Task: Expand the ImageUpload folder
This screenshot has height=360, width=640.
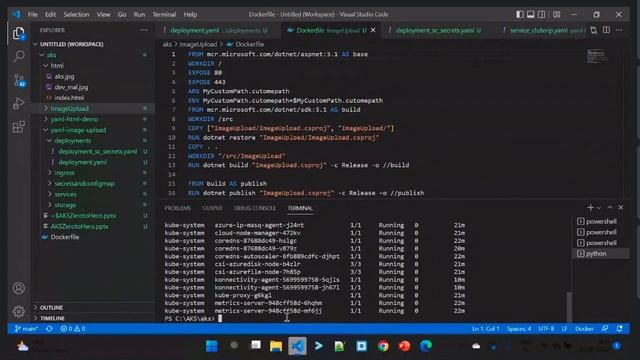Action: click(x=93, y=109)
